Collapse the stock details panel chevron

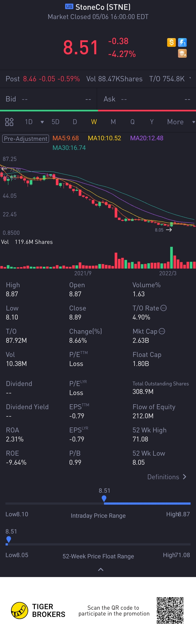101,569
